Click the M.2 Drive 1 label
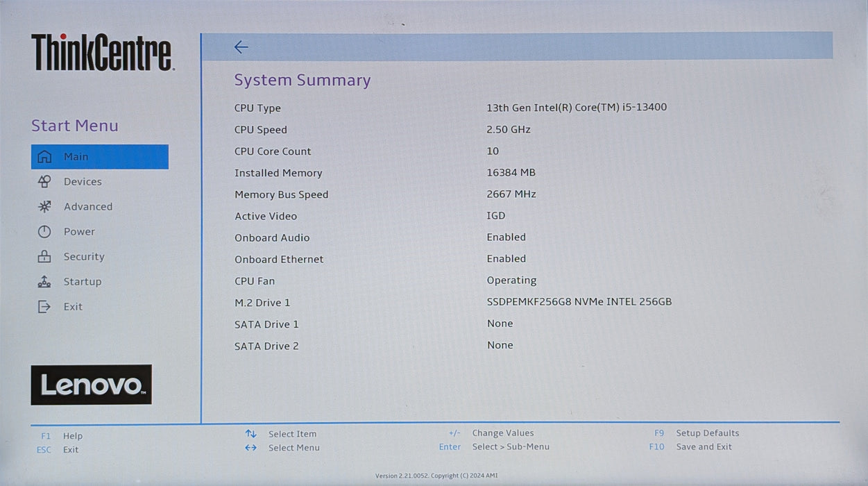This screenshot has width=868, height=486. (x=262, y=303)
